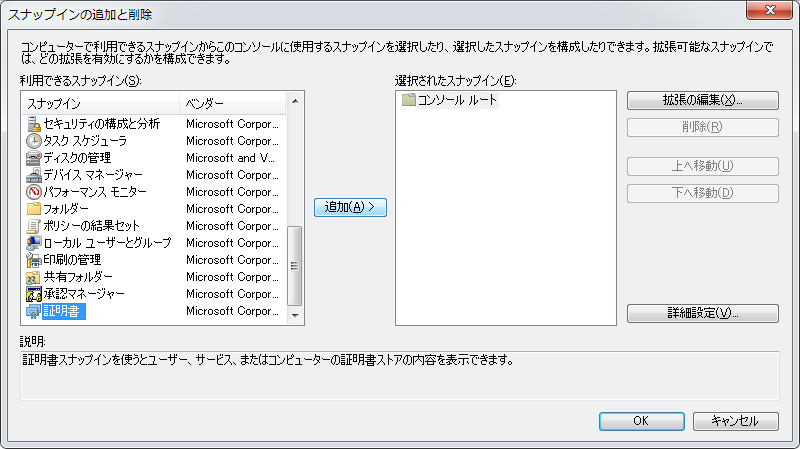The image size is (800, 449).
Task: Click the 追加(A) > button
Action: tap(350, 207)
